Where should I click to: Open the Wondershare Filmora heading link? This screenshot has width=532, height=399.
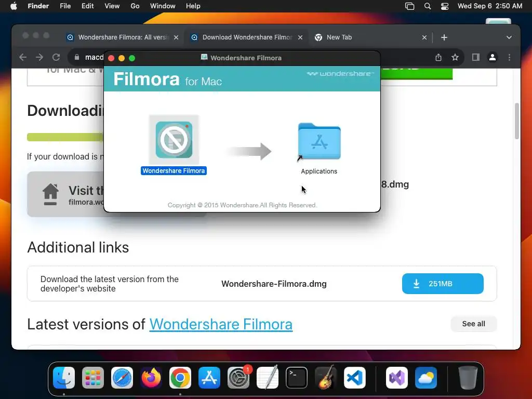tap(221, 324)
